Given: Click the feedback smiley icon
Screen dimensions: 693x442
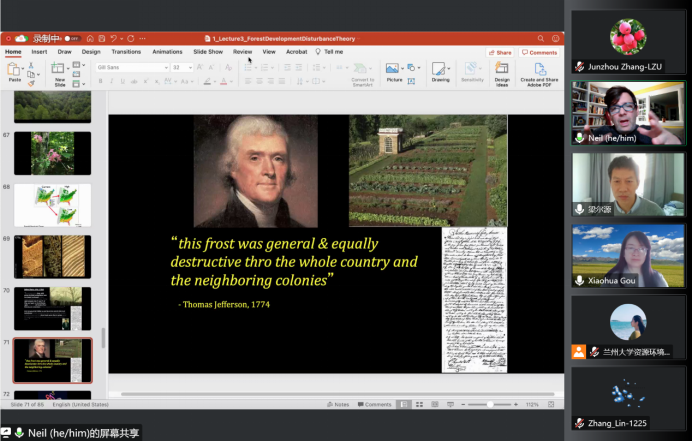Looking at the screenshot, I should (x=556, y=38).
